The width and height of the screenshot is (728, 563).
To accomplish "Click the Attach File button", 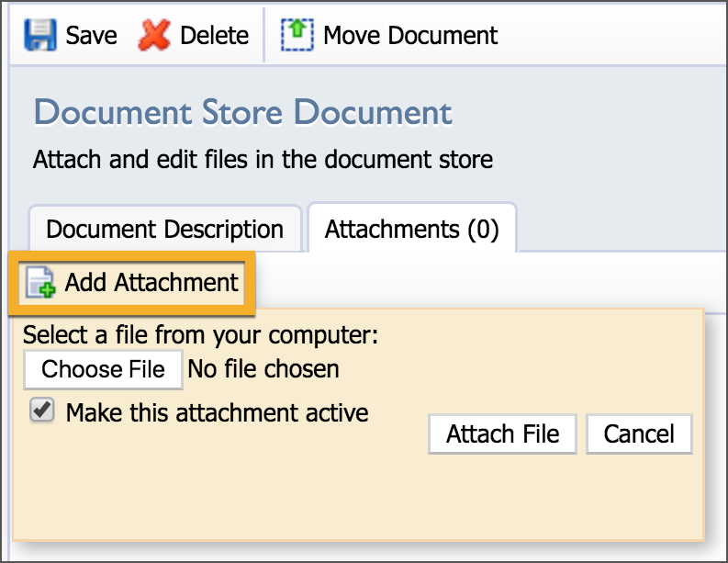I will tap(502, 434).
